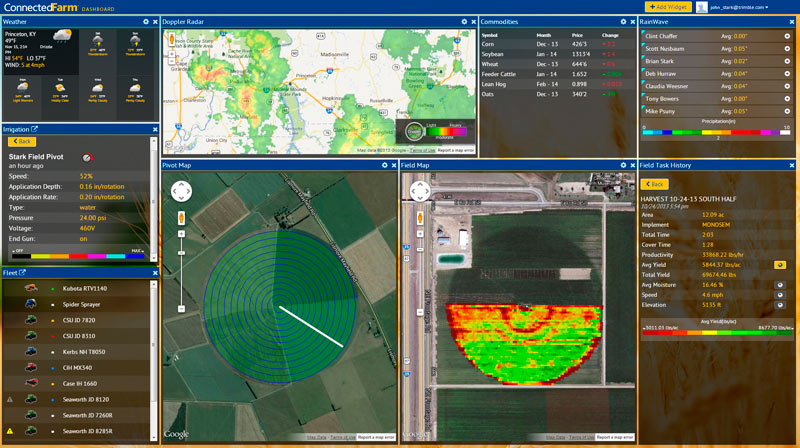This screenshot has width=800, height=448.
Task: Open Fleet in external window icon
Action: pos(22,272)
